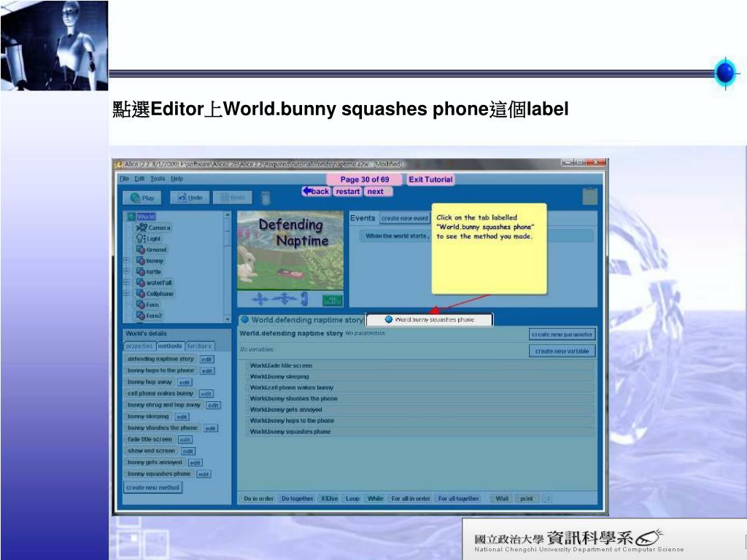747x560 pixels.
Task: Open the Help menu
Action: pyautogui.click(x=177, y=179)
